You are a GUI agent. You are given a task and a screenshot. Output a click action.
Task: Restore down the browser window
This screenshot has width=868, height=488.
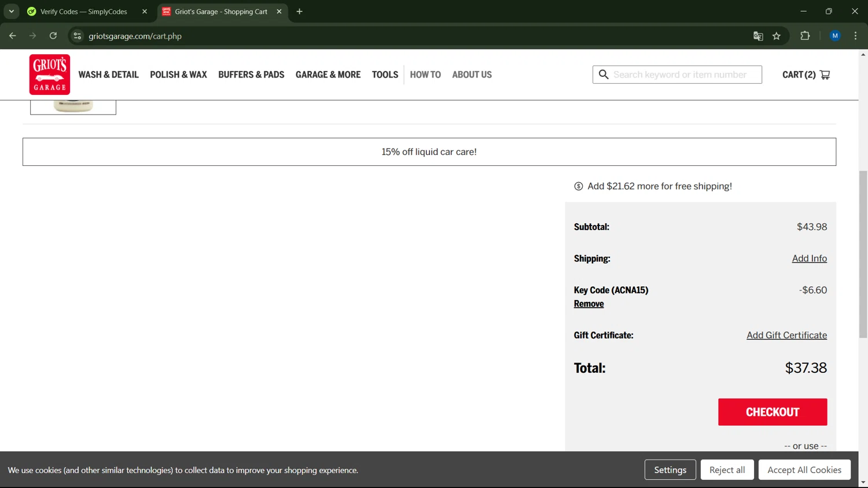click(x=829, y=12)
